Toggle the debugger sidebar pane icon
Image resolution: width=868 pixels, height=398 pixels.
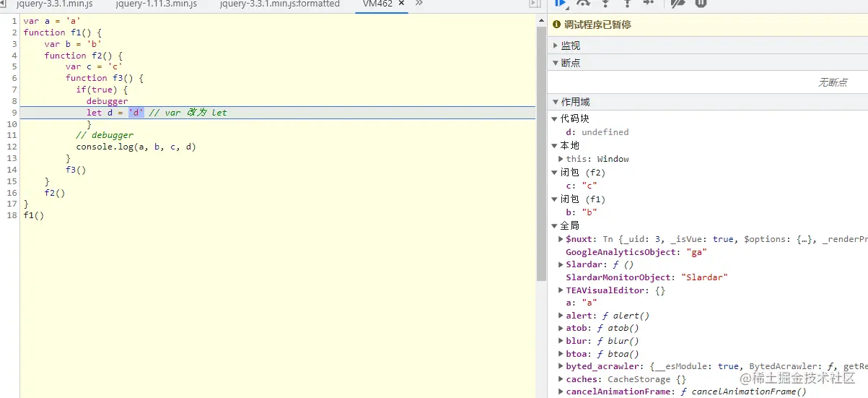click(535, 4)
